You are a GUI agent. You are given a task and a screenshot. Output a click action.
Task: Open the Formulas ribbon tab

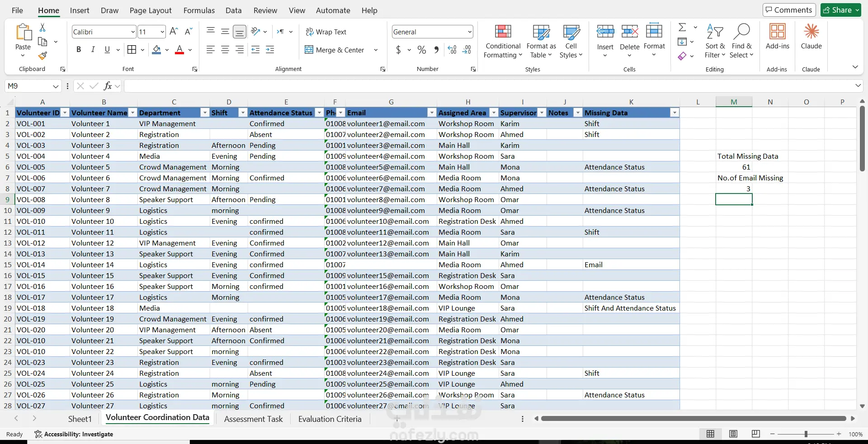(x=199, y=10)
